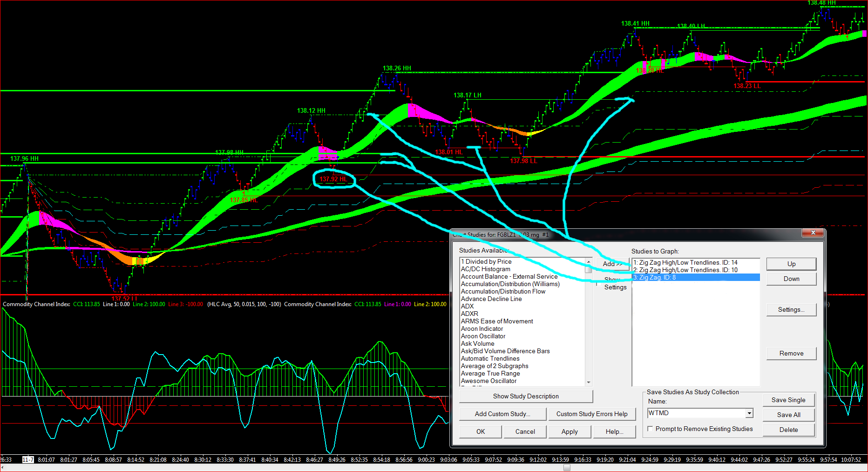Pick Awesome Oscillator in Studies Available
This screenshot has height=472, width=868.
click(488, 381)
